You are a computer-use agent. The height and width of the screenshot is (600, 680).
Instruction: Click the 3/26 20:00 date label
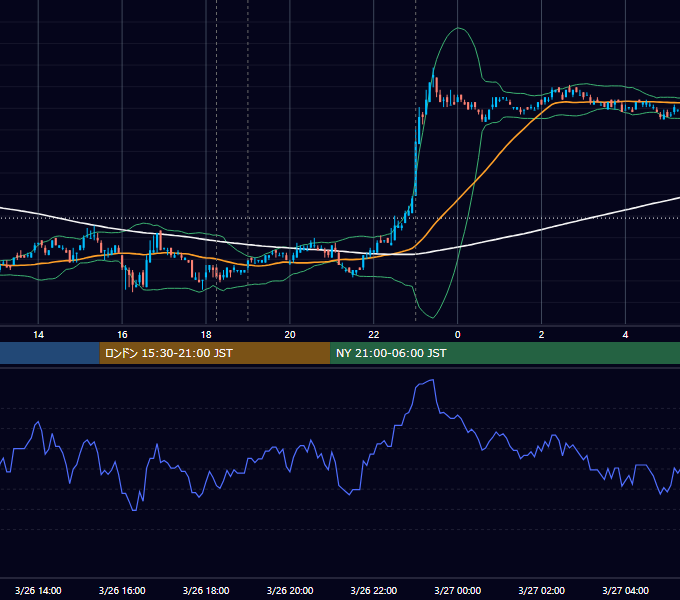click(x=290, y=590)
